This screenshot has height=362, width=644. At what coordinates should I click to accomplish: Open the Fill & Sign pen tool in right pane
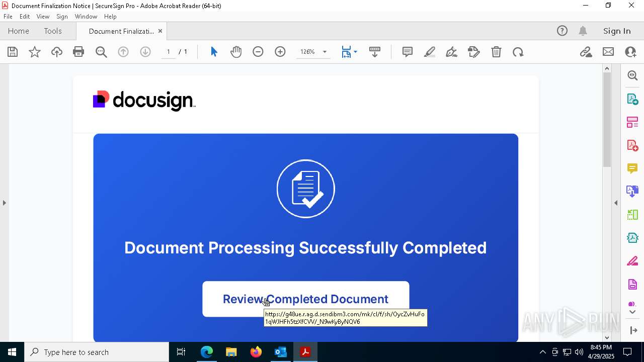[x=632, y=261]
